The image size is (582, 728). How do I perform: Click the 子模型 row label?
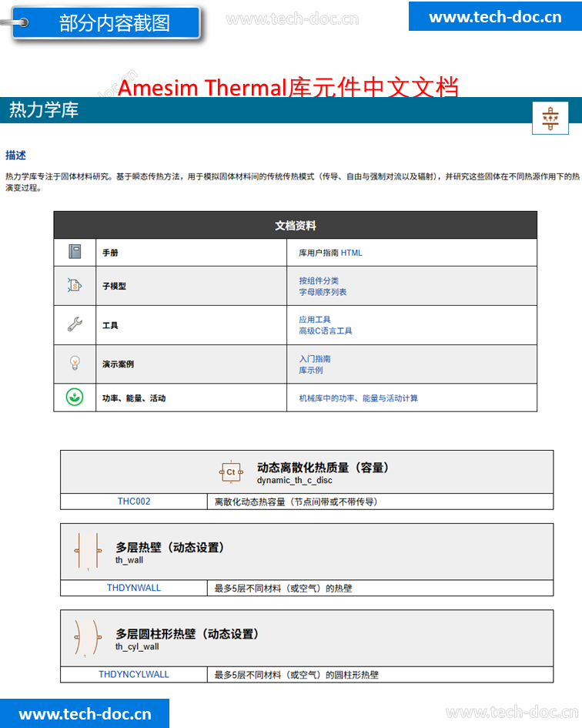click(114, 286)
